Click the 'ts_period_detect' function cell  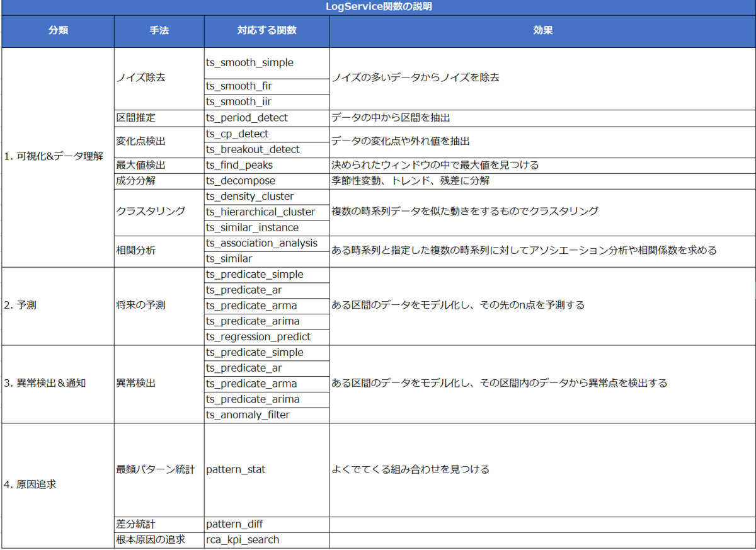[x=266, y=118]
